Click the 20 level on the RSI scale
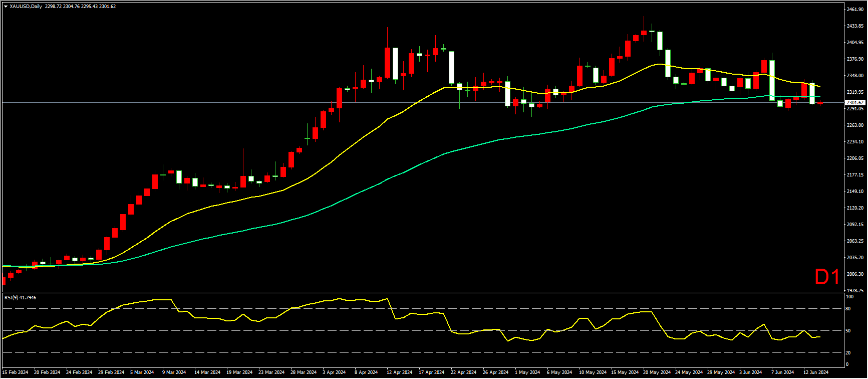This screenshot has width=868, height=379. tap(848, 353)
